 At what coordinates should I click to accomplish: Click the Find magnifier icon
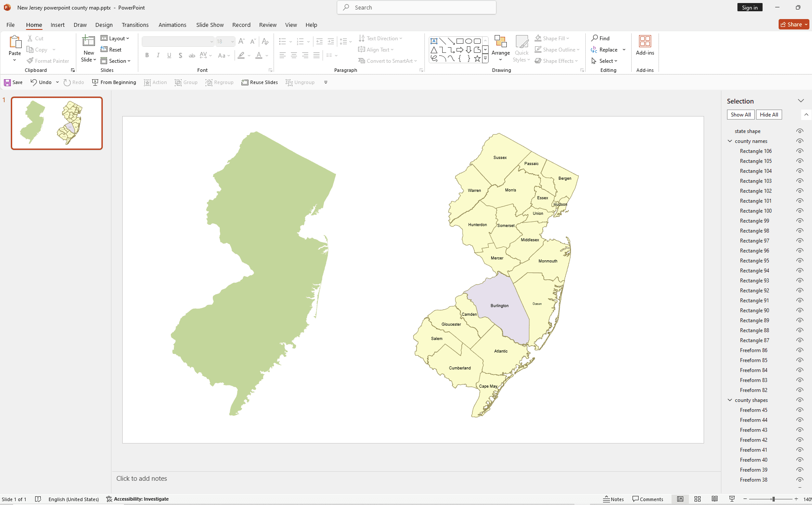point(595,38)
